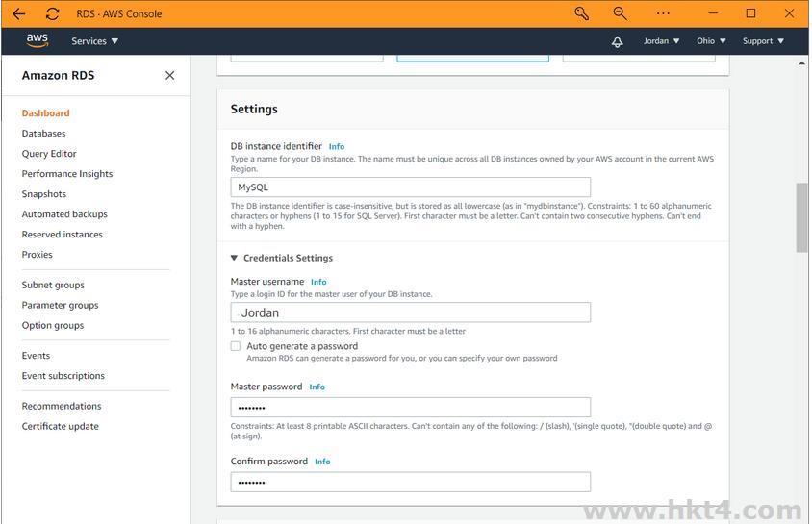Image resolution: width=812 pixels, height=524 pixels.
Task: Open Certificate update page
Action: tap(60, 426)
